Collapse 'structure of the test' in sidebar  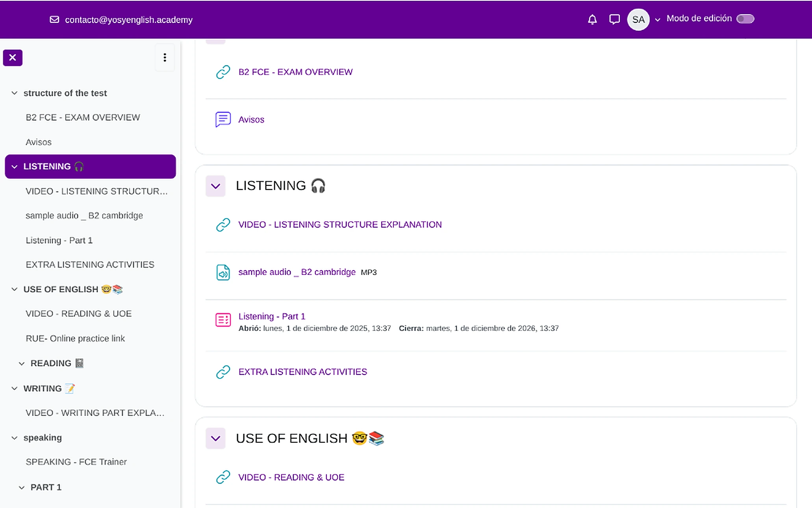point(15,93)
